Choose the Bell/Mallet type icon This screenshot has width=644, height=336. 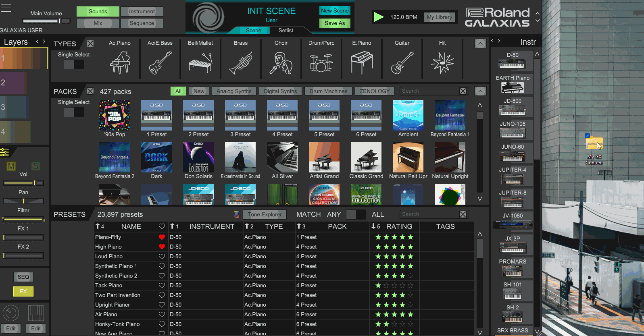tap(200, 63)
